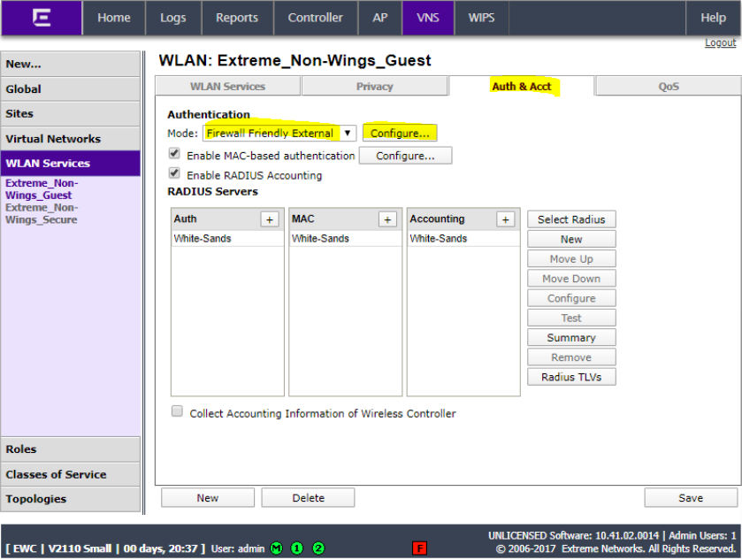
Task: Open the Global sidebar section
Action: (x=71, y=89)
